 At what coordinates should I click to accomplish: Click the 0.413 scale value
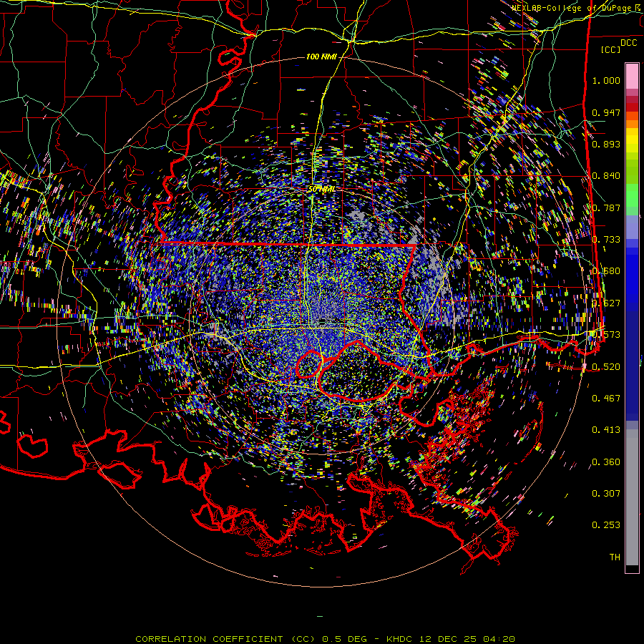(x=606, y=429)
